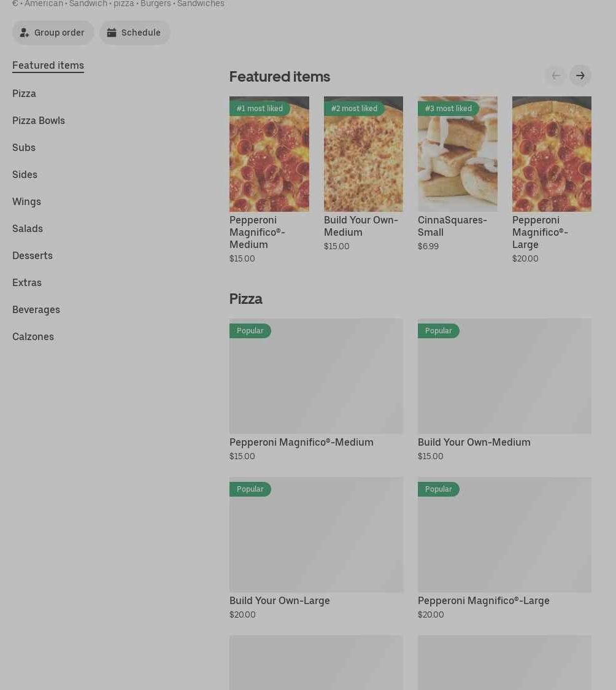Click the Build Your Own-Large pizza card

[316, 535]
